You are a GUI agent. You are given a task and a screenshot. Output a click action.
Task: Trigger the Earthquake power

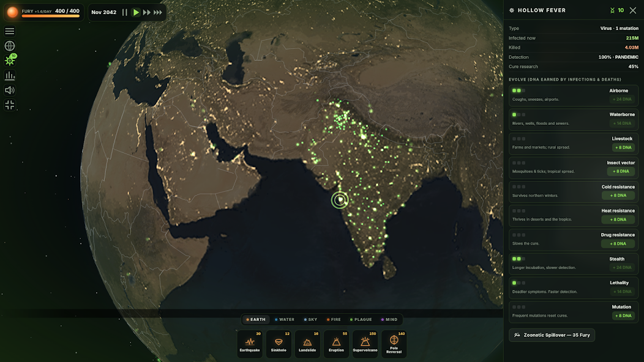coord(250,344)
